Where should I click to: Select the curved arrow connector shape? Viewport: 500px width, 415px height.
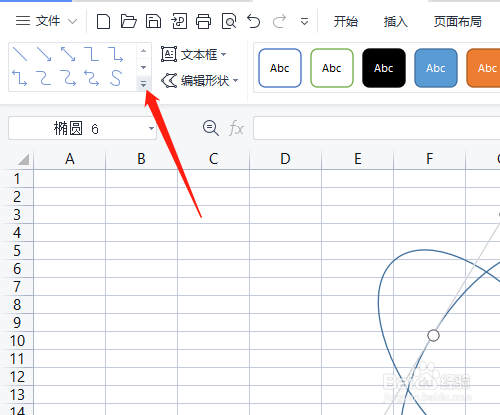68,78
